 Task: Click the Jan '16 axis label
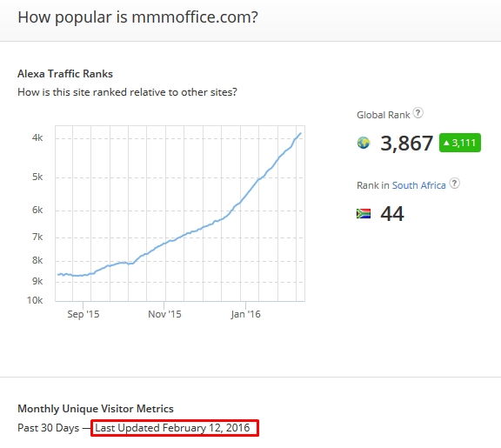245,314
